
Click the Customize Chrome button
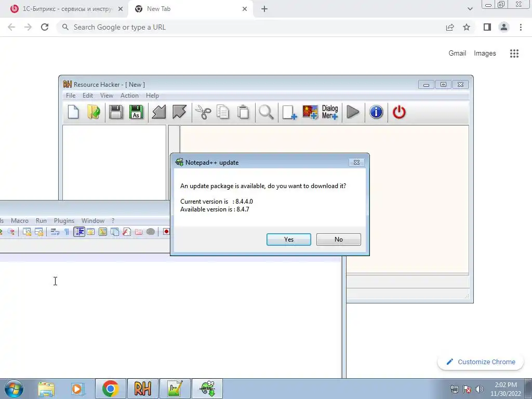point(481,362)
